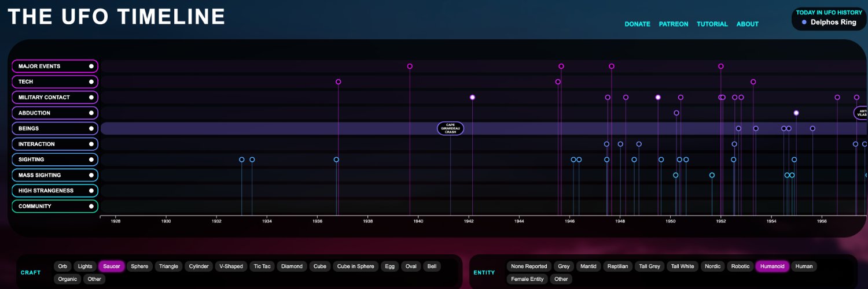Viewport: 868px width, 289px height.
Task: Open the Tutorial page
Action: pos(712,24)
